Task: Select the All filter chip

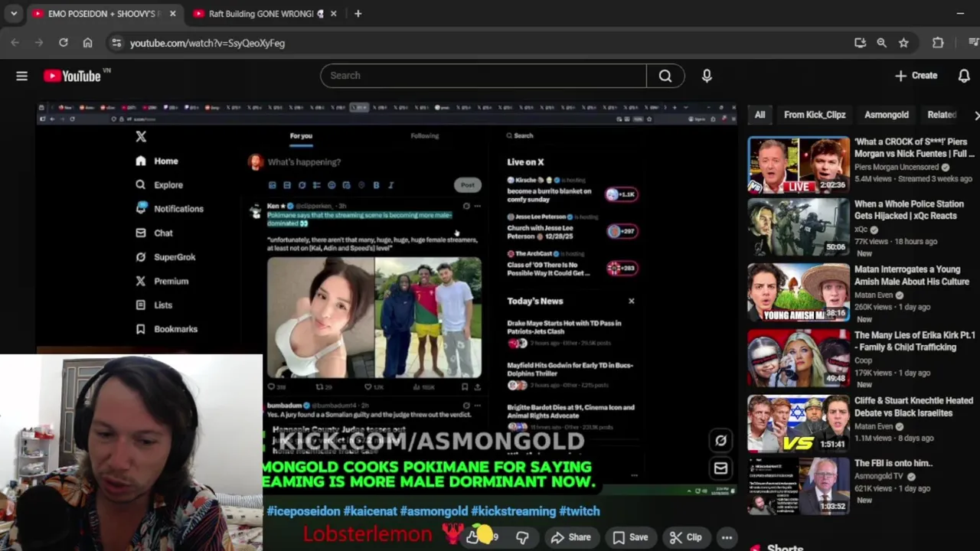Action: (x=759, y=115)
